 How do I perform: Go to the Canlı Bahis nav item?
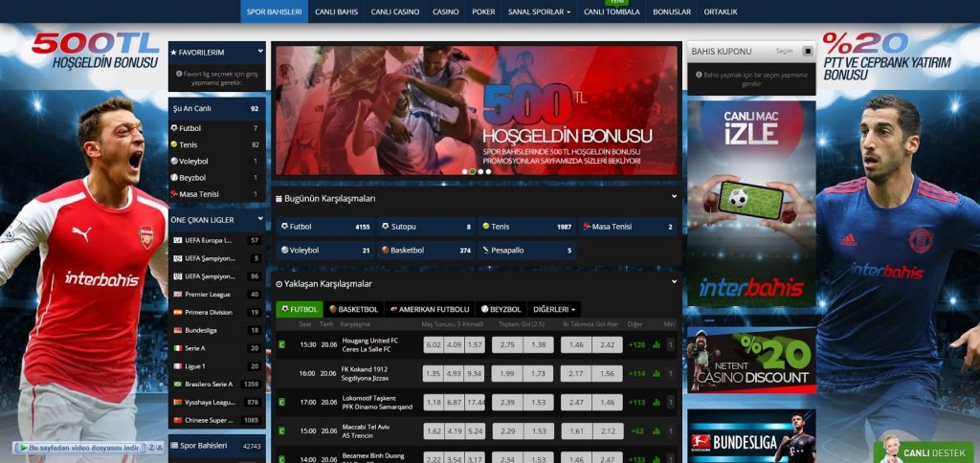[336, 11]
